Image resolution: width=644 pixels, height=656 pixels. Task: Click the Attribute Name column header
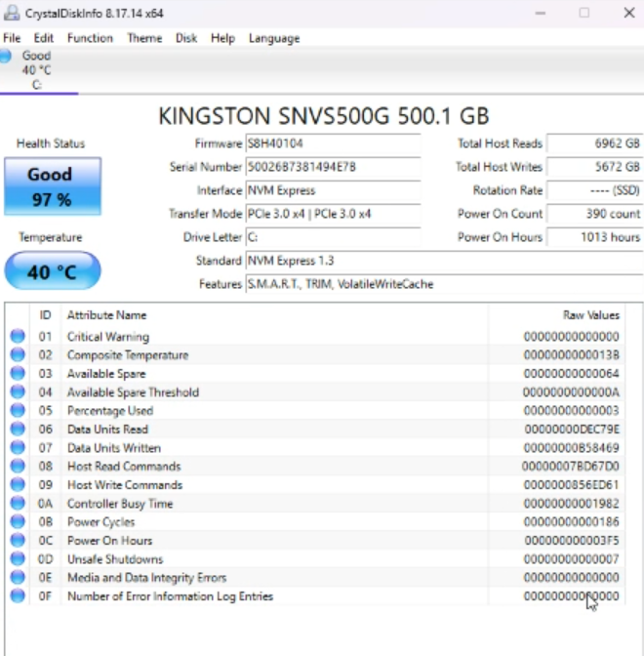click(x=274, y=315)
